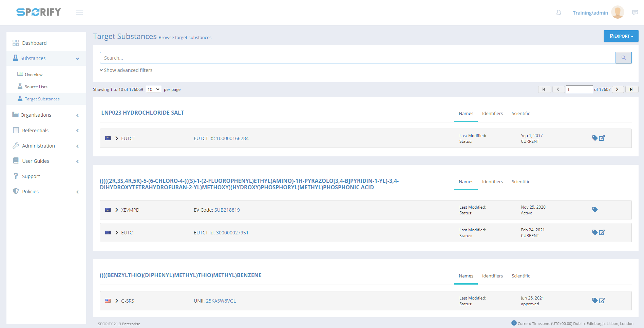Open the per page count dropdown
Viewport: 644px width, 328px height.
[x=153, y=90]
